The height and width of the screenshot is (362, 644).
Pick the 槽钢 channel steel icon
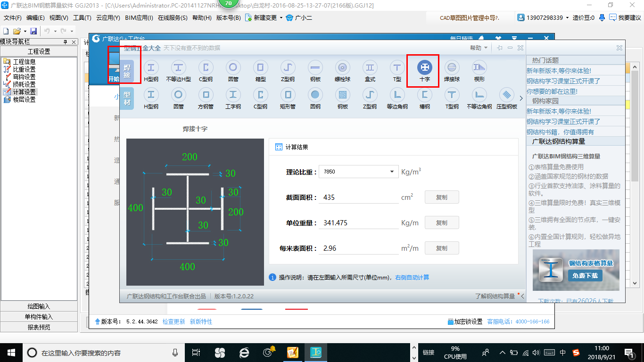(425, 95)
